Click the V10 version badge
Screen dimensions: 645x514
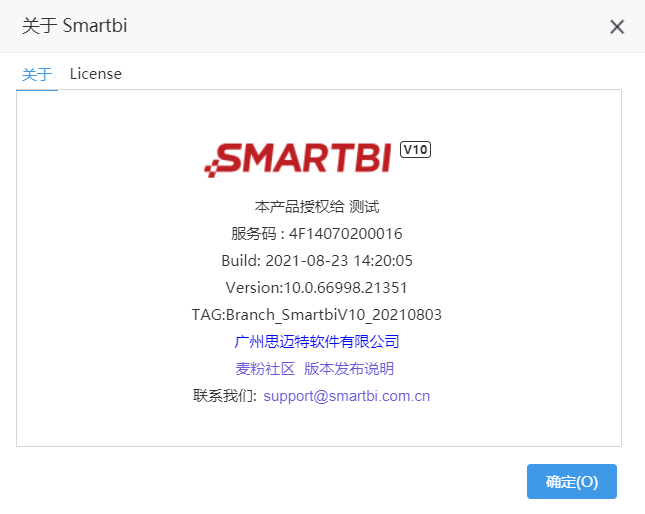415,150
